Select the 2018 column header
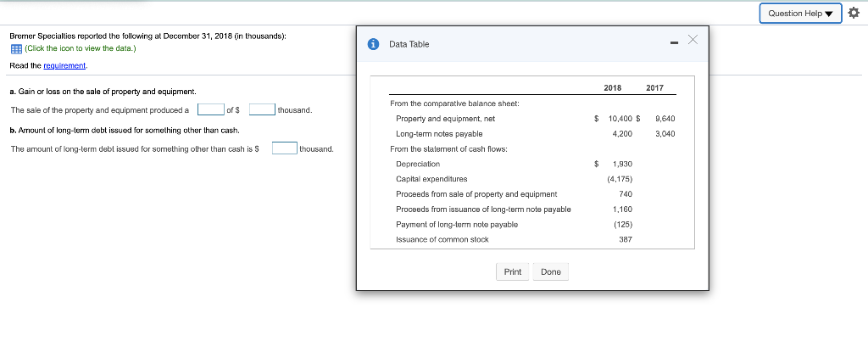 [612, 87]
